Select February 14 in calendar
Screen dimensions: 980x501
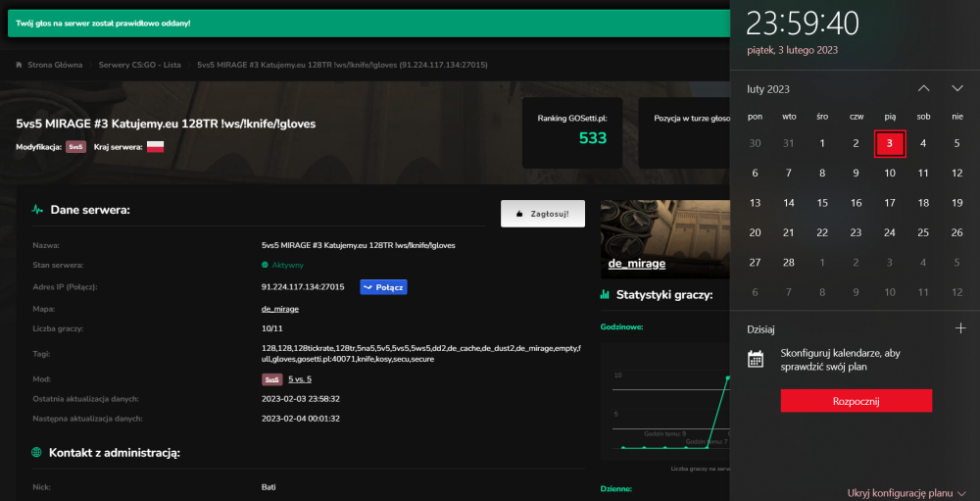(789, 203)
